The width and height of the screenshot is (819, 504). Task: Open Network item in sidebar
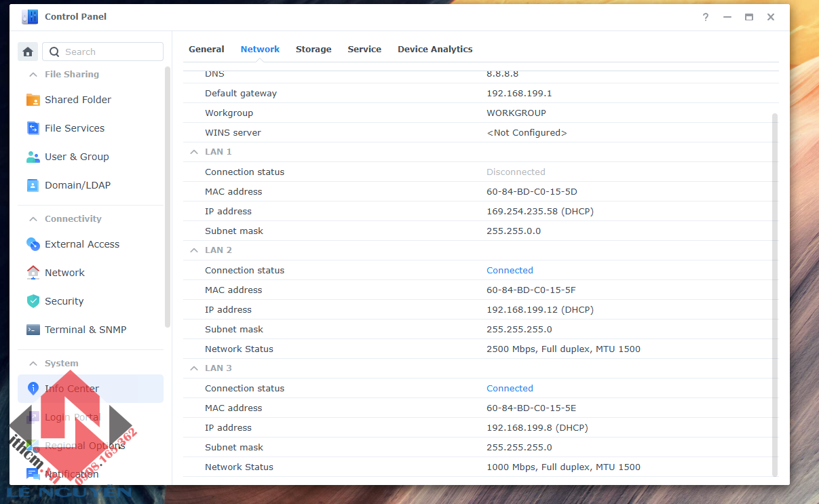point(64,273)
